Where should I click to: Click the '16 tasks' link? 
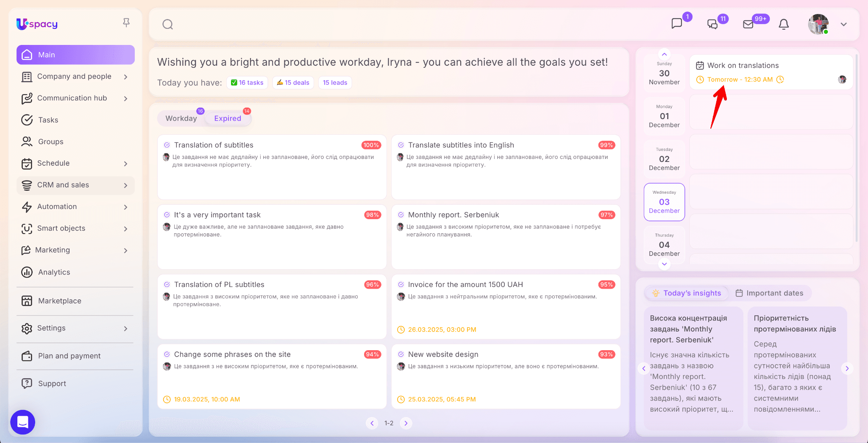point(247,83)
